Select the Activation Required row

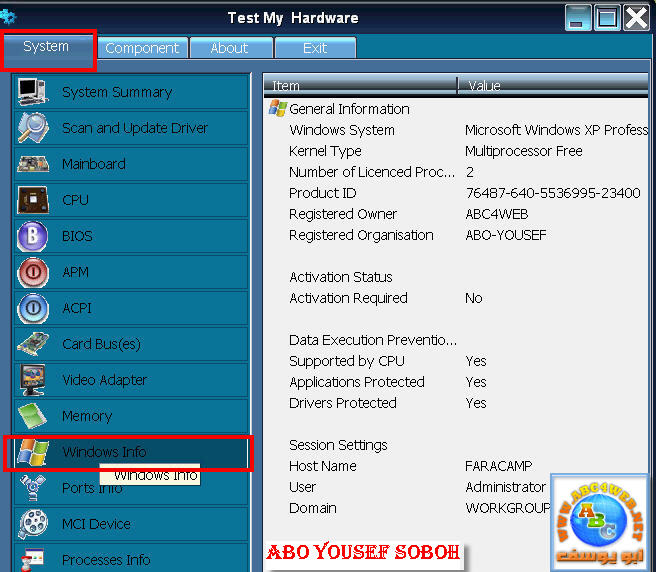click(456, 298)
